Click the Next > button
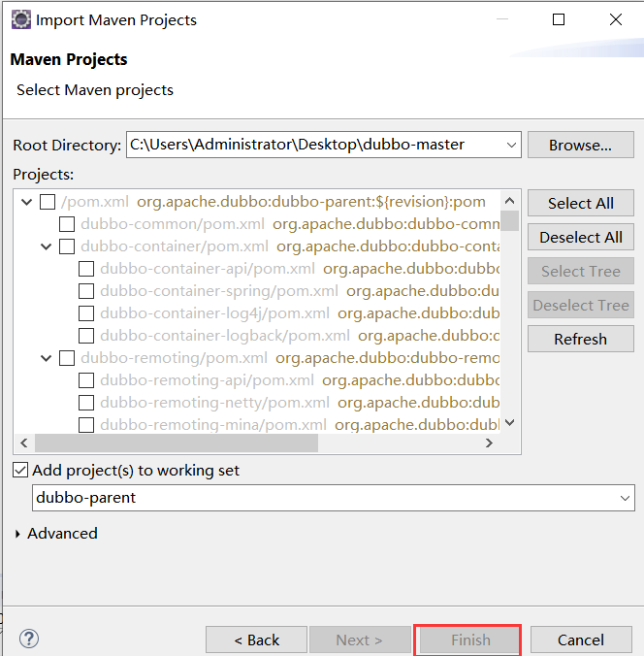 click(x=359, y=640)
